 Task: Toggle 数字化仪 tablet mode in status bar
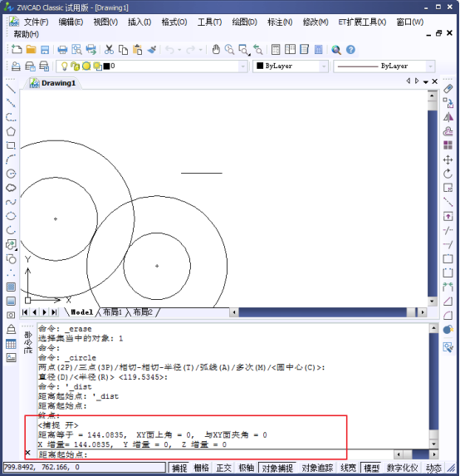(403, 468)
